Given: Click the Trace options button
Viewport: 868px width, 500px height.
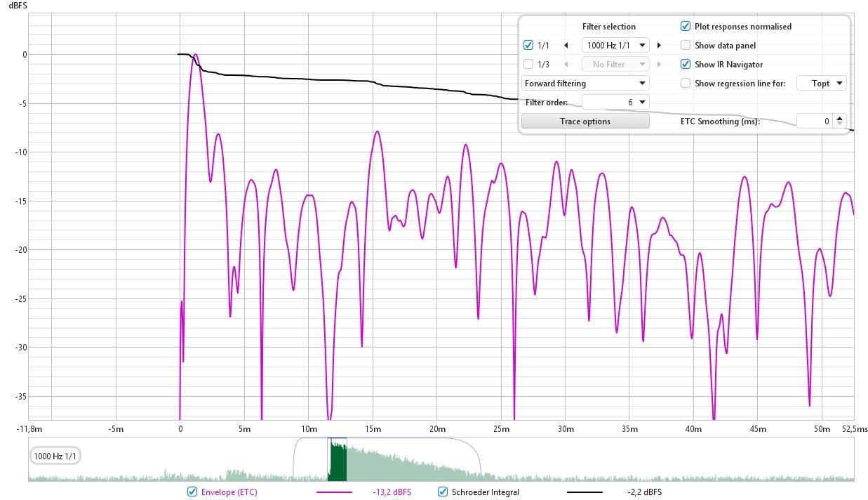Looking at the screenshot, I should point(585,121).
